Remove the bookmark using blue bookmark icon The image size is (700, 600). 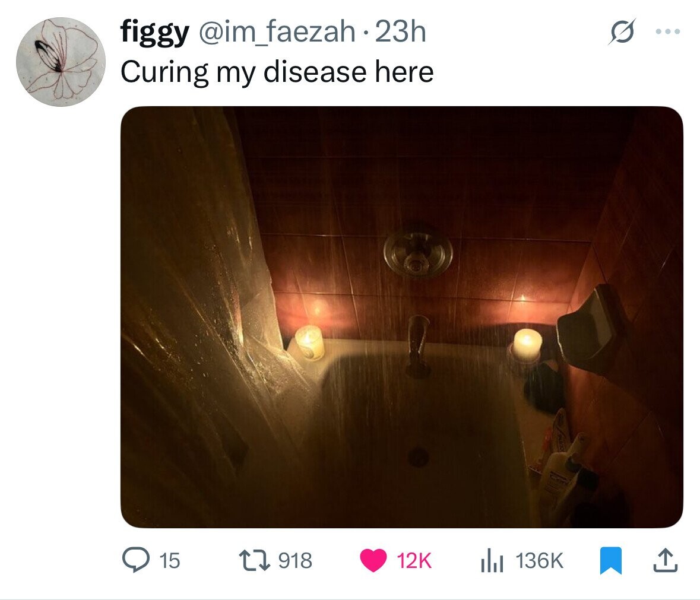coord(610,561)
